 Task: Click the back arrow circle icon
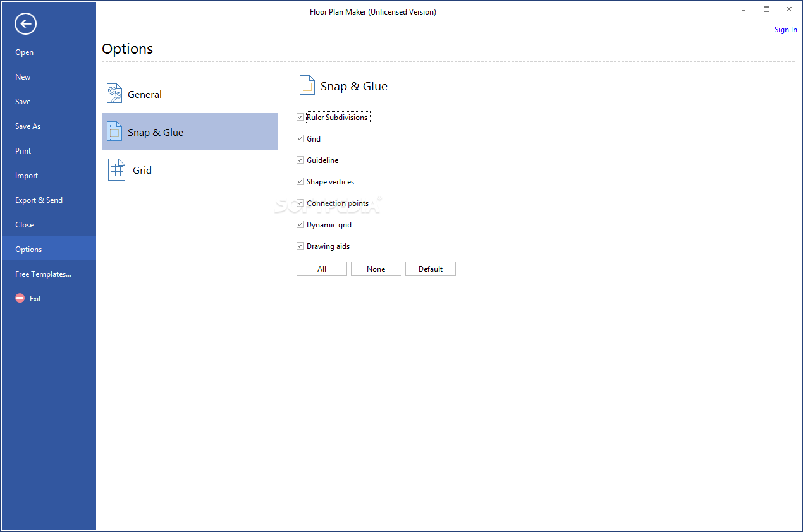[x=25, y=24]
